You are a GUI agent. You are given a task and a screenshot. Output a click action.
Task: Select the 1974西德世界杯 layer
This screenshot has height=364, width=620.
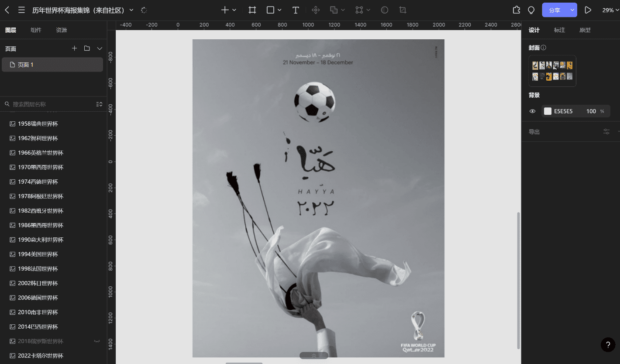(x=53, y=182)
